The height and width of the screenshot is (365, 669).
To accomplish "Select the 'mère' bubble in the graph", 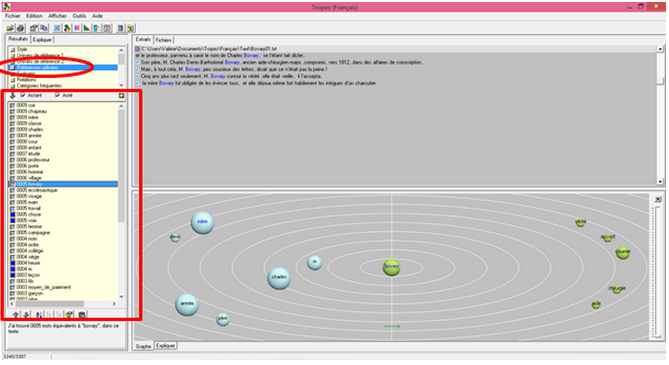I will click(202, 222).
